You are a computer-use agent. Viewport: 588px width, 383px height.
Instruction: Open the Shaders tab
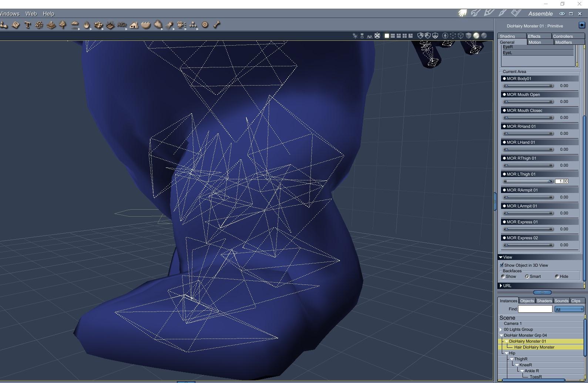[x=544, y=301]
